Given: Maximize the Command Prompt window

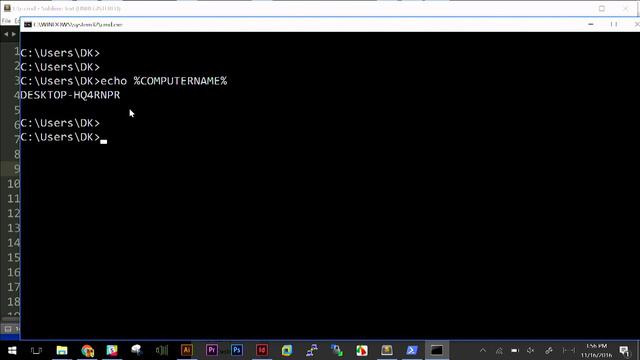Looking at the screenshot, I should pos(613,24).
